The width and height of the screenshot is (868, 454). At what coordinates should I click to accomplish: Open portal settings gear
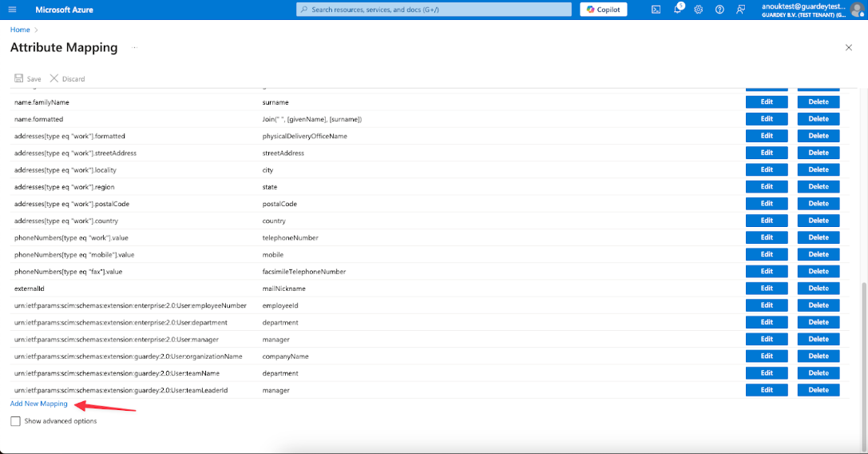[x=699, y=10]
